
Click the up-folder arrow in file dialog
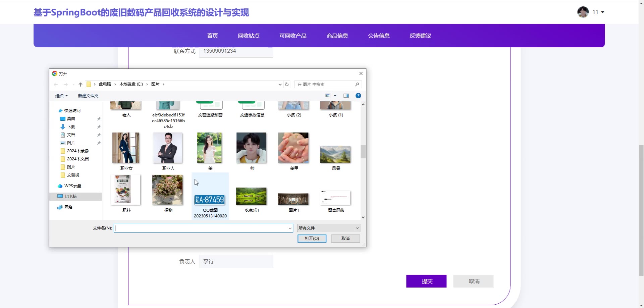tap(80, 85)
